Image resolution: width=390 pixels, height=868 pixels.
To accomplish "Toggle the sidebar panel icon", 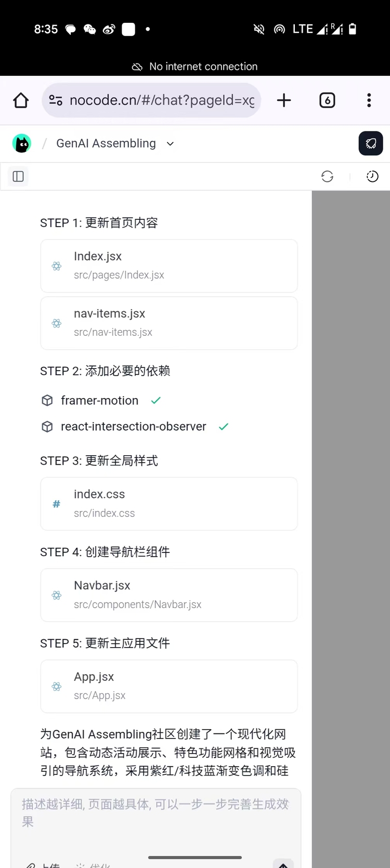I will [18, 177].
